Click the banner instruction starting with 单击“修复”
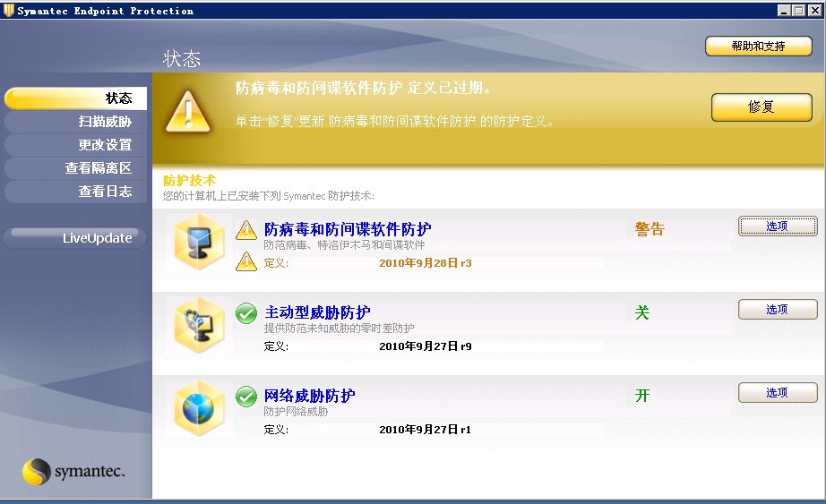826x504 pixels. [x=394, y=121]
